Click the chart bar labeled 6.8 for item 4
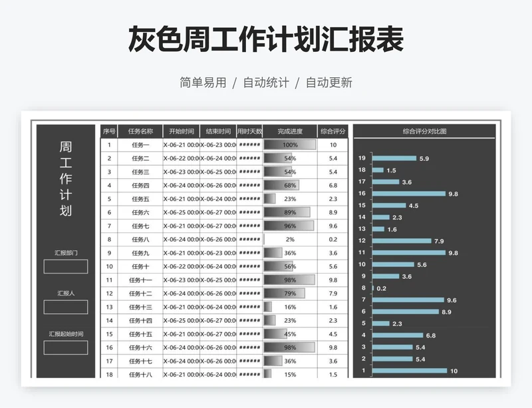Screen dimensions: 532x408 [398, 335]
